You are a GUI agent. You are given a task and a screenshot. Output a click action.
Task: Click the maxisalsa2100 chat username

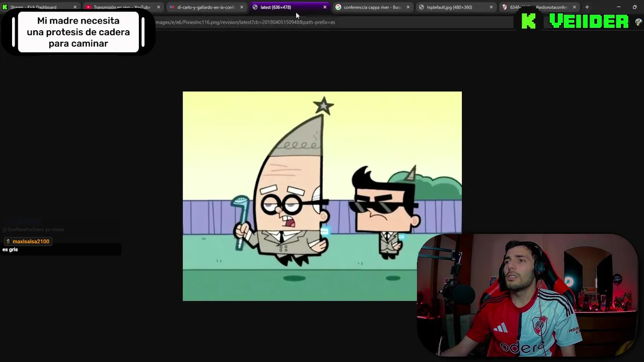coord(31,241)
